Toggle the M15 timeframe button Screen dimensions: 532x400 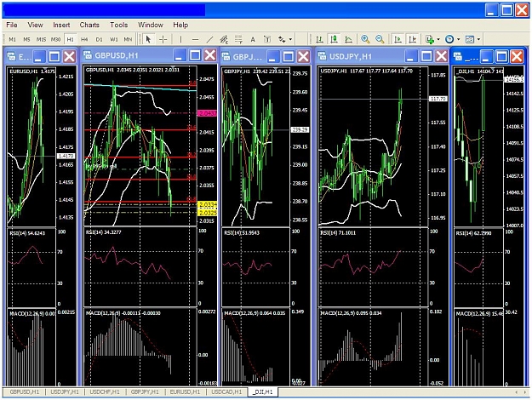click(x=41, y=39)
